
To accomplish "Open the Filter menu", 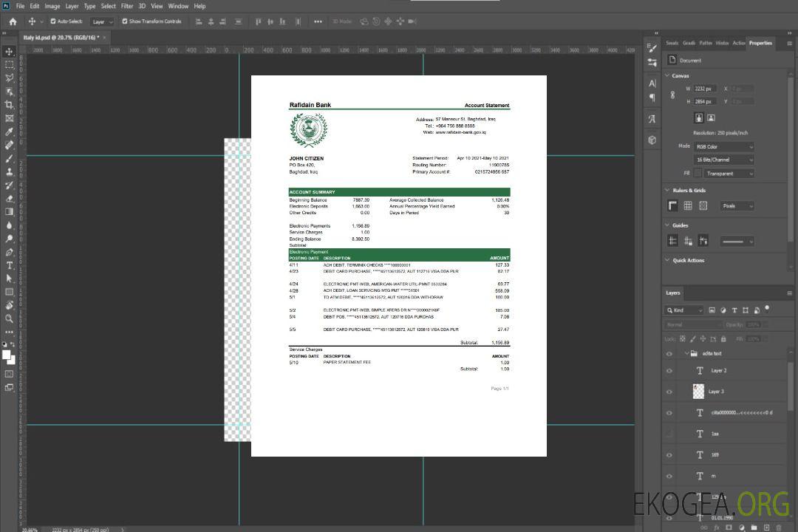I will coord(127,6).
